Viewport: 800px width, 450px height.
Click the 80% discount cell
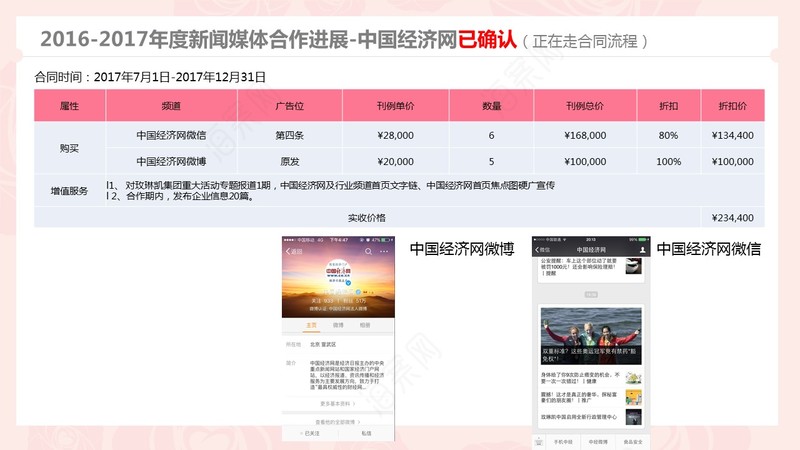tap(668, 135)
